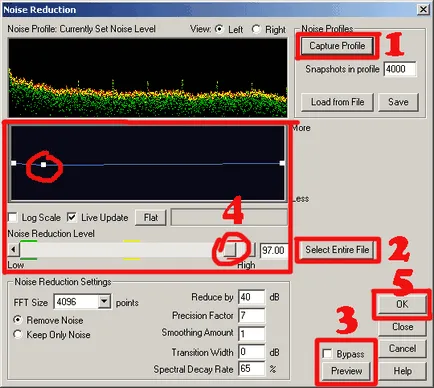Click the Close button below OK
The width and height of the screenshot is (434, 388).
pyautogui.click(x=402, y=327)
